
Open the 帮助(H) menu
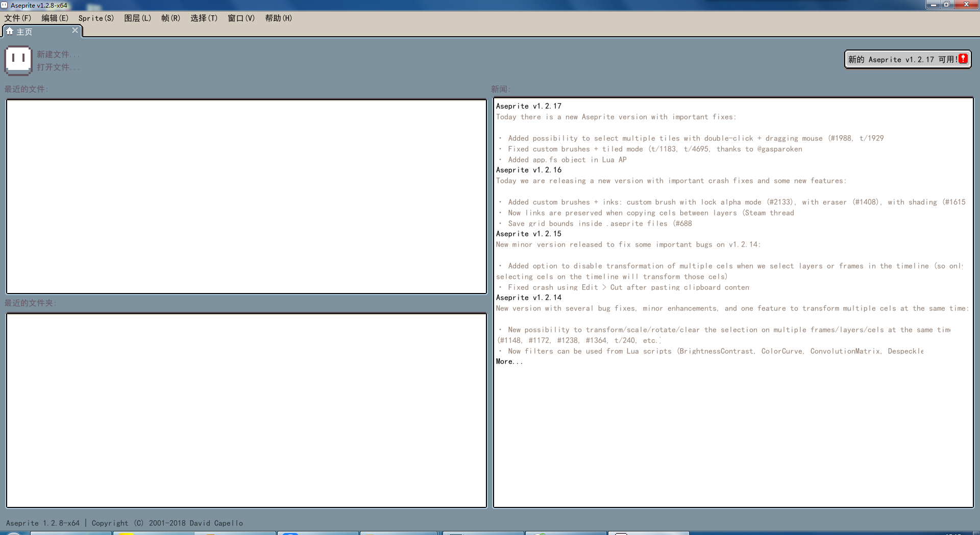[278, 18]
